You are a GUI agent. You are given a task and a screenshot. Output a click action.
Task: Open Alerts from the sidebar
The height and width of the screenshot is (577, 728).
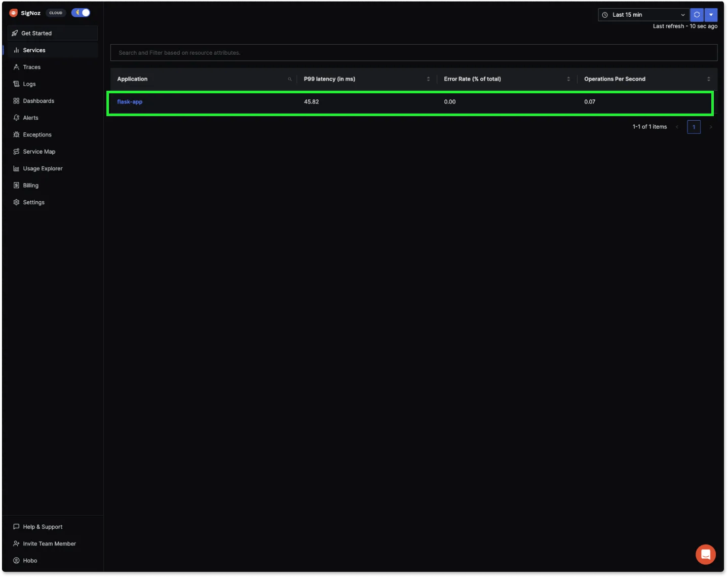pos(30,117)
